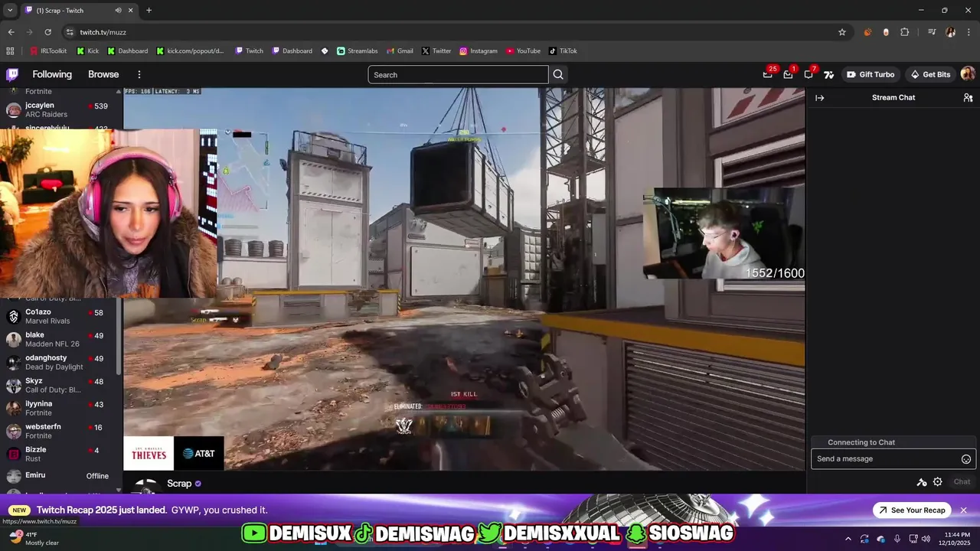Open the Browse page

pos(103,74)
